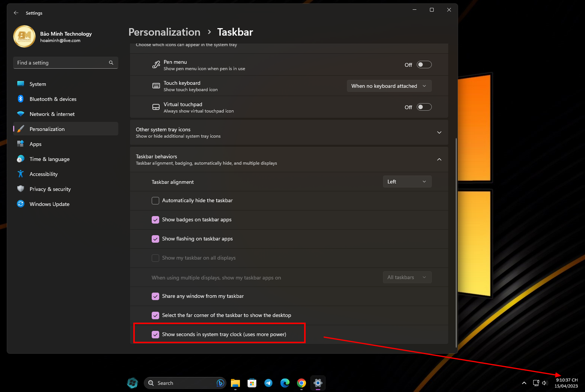
Task: Click the settings page vertical scrollbar
Action: point(456,243)
